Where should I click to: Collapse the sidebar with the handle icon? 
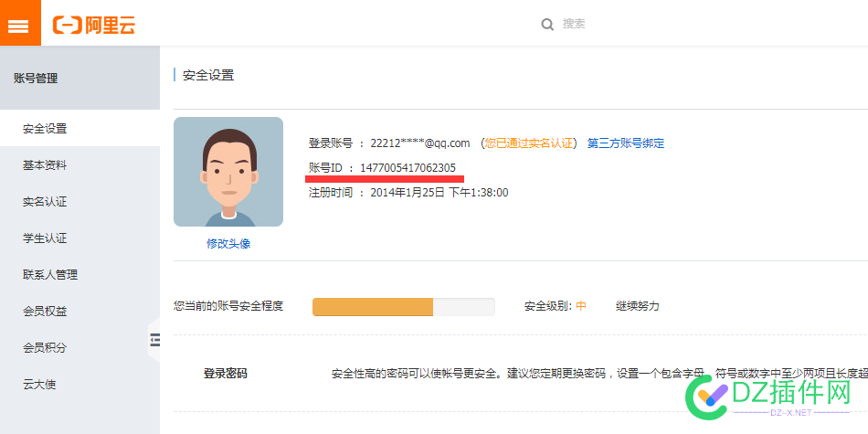tap(154, 340)
